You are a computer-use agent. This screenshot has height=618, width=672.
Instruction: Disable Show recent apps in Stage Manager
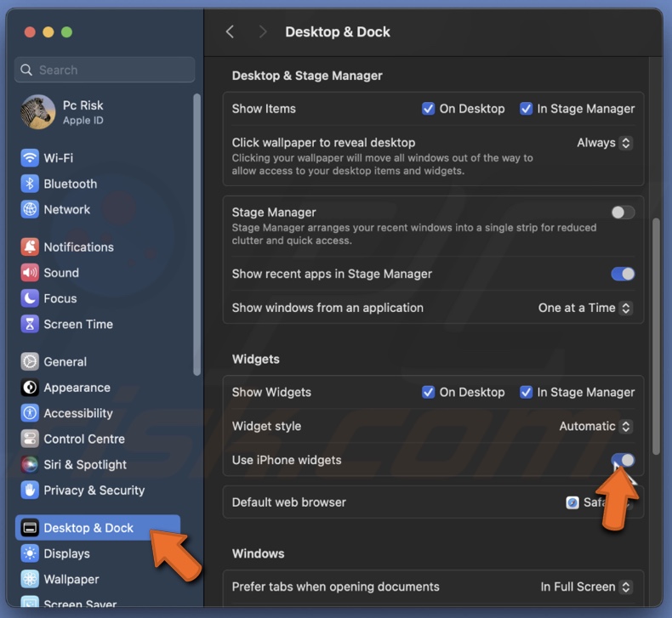coord(623,274)
